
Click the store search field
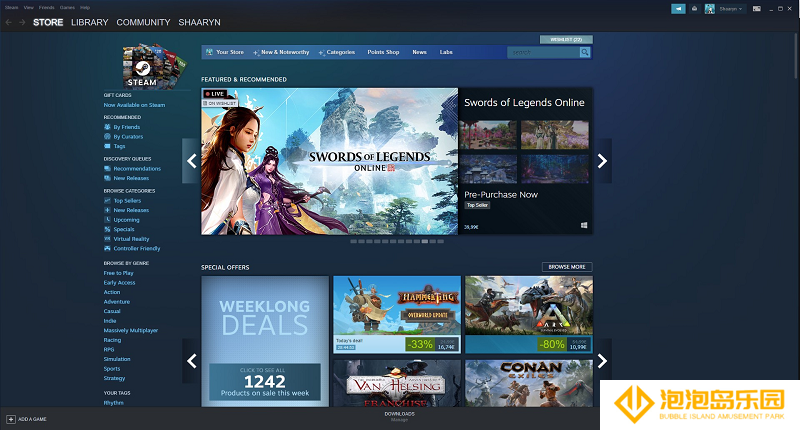tap(543, 52)
